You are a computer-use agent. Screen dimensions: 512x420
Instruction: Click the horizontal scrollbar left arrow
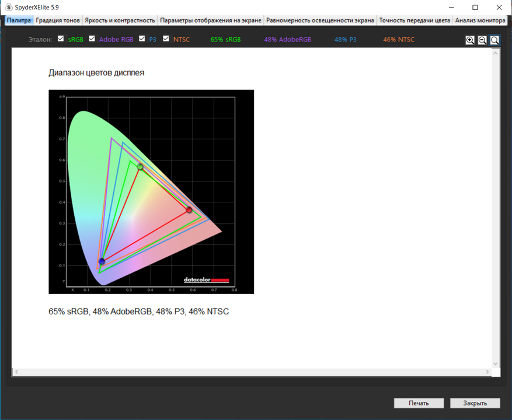17,372
